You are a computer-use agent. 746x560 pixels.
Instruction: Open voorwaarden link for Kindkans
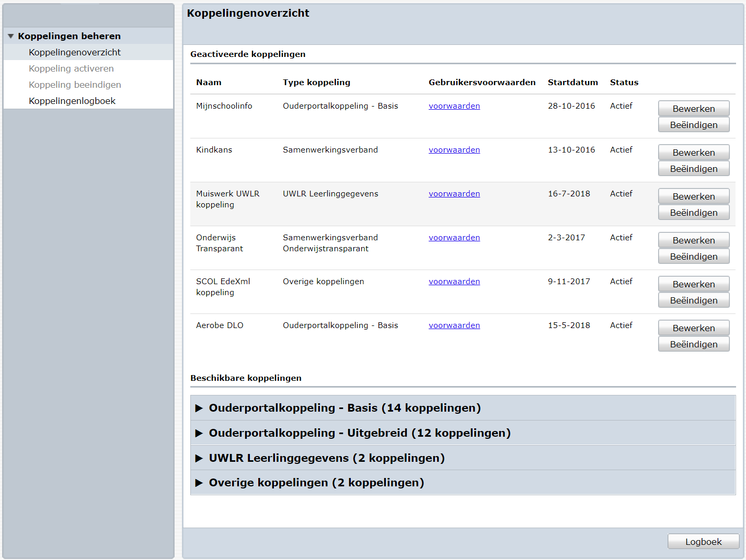[454, 150]
